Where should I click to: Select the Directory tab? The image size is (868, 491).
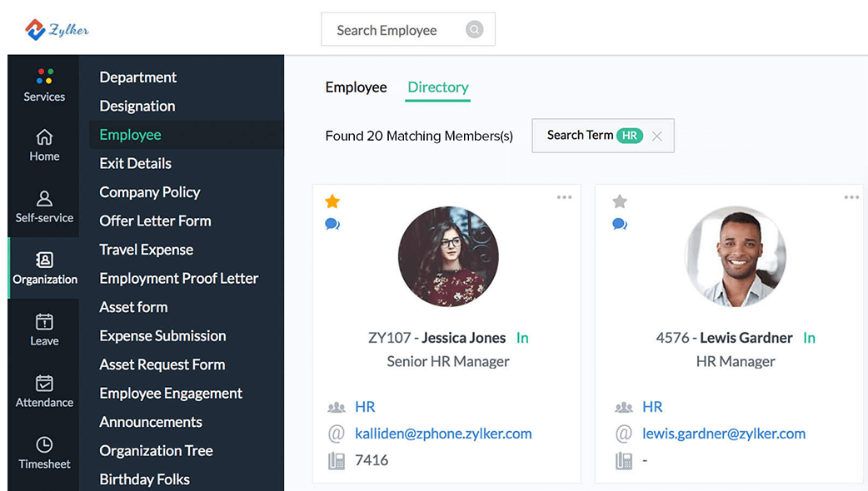point(437,87)
